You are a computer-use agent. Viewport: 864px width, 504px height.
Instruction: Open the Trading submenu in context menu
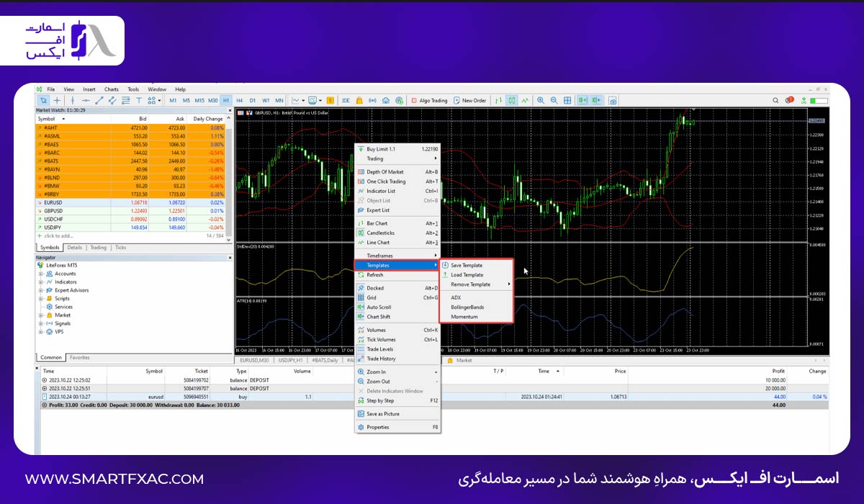click(397, 158)
